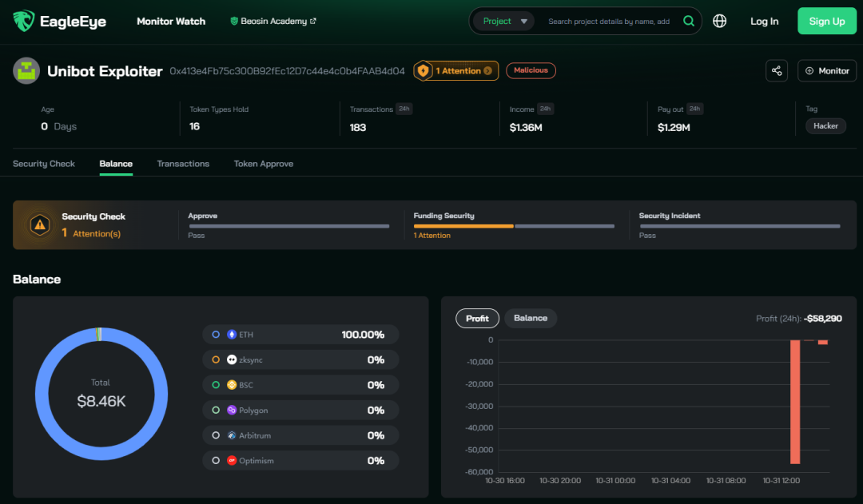Click the 24h badge next to Pay out

(x=694, y=109)
